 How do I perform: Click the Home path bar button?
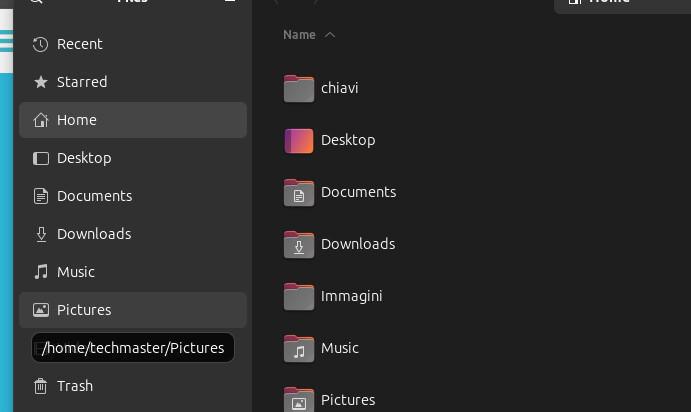click(x=620, y=3)
